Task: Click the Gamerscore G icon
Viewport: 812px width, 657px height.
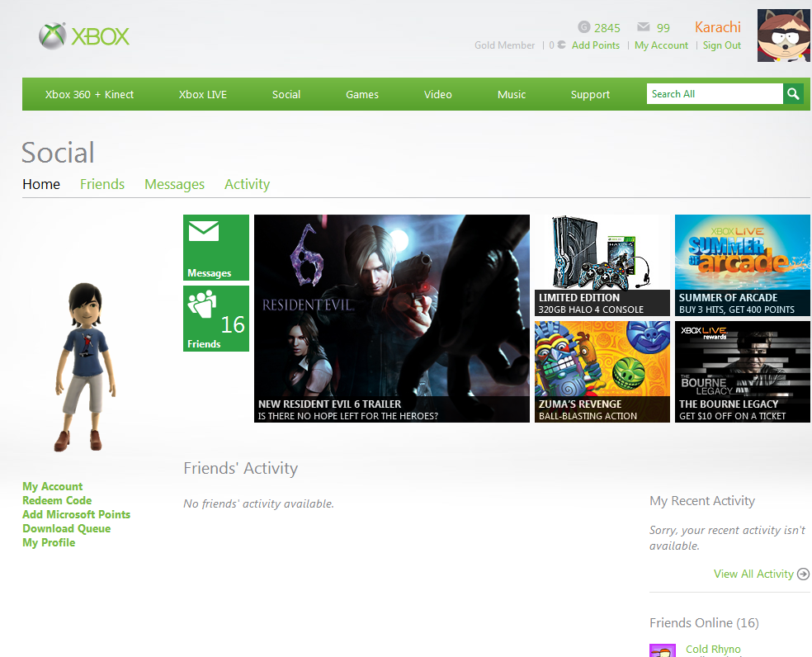Action: (x=584, y=27)
